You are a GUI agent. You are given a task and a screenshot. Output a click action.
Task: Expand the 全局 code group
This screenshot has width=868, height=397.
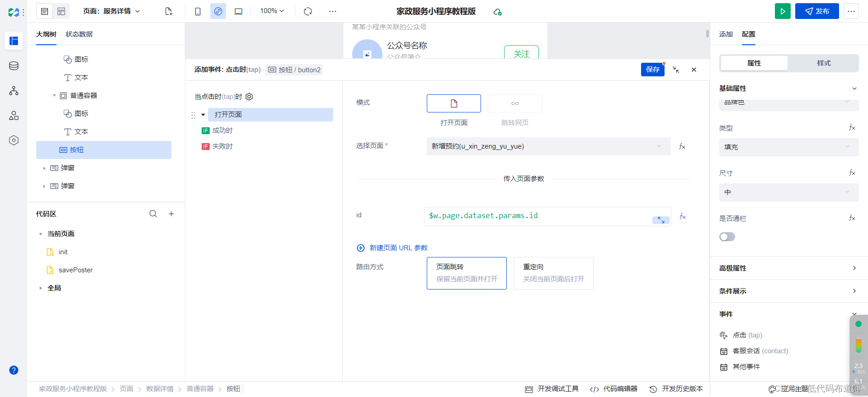41,288
